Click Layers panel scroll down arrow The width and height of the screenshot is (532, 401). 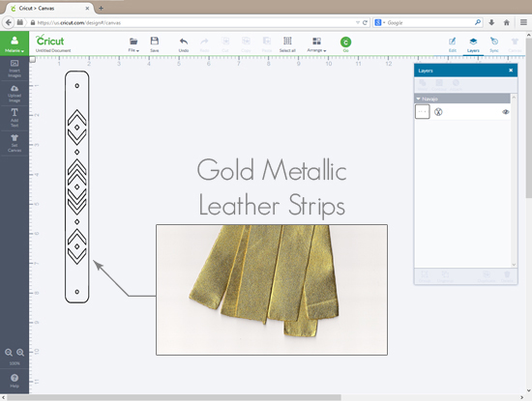[514, 265]
